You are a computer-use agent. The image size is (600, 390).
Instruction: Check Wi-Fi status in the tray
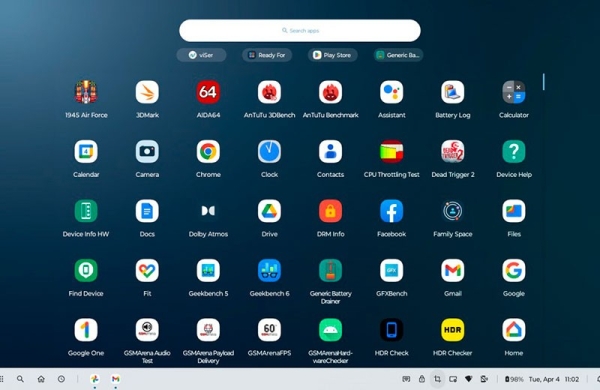468,379
